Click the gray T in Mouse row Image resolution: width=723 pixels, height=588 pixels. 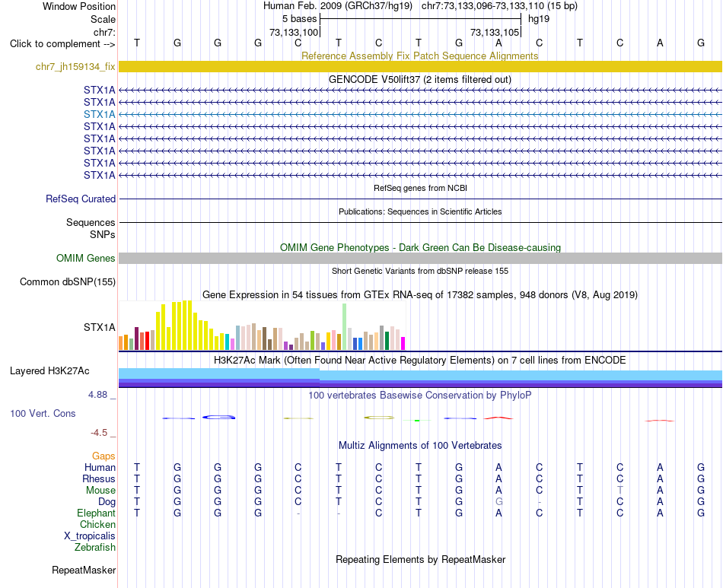[x=619, y=491]
